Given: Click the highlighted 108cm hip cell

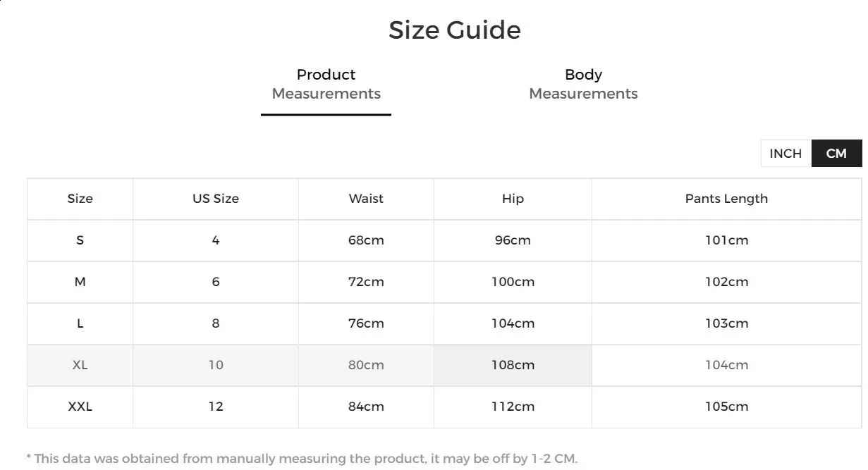Looking at the screenshot, I should tap(513, 365).
